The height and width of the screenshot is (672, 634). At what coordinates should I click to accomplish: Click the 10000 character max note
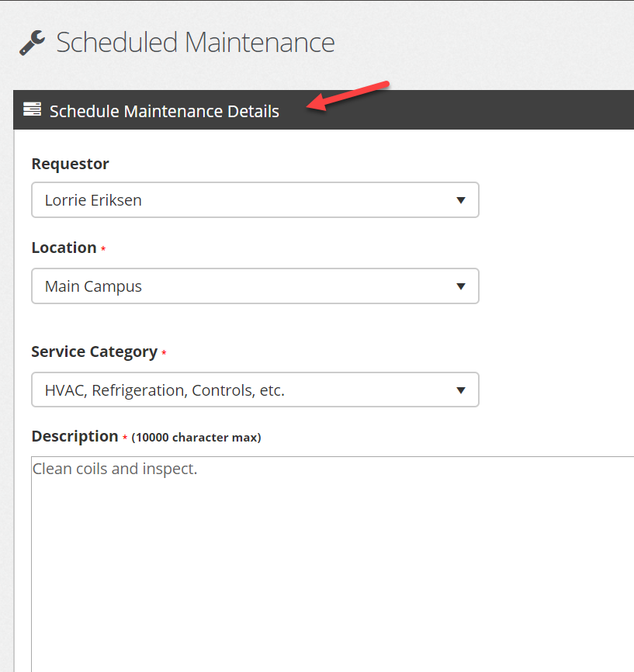click(x=196, y=438)
